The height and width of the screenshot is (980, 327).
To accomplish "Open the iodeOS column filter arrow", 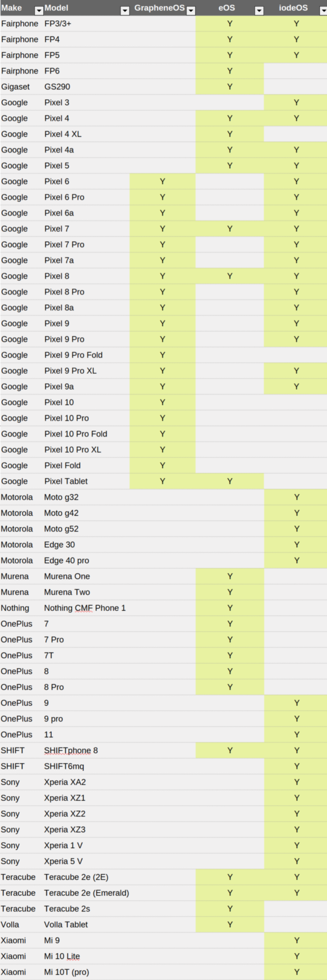I will point(324,11).
